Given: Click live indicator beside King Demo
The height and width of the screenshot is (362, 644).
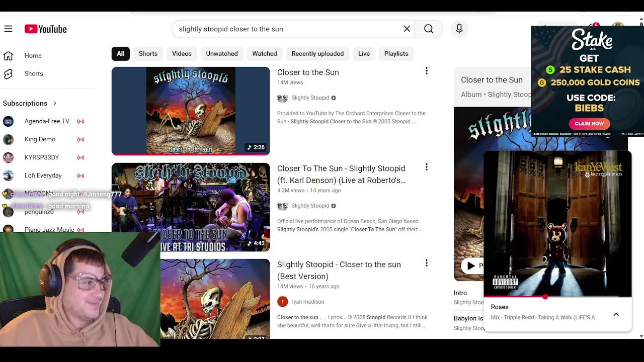Looking at the screenshot, I should (80, 139).
